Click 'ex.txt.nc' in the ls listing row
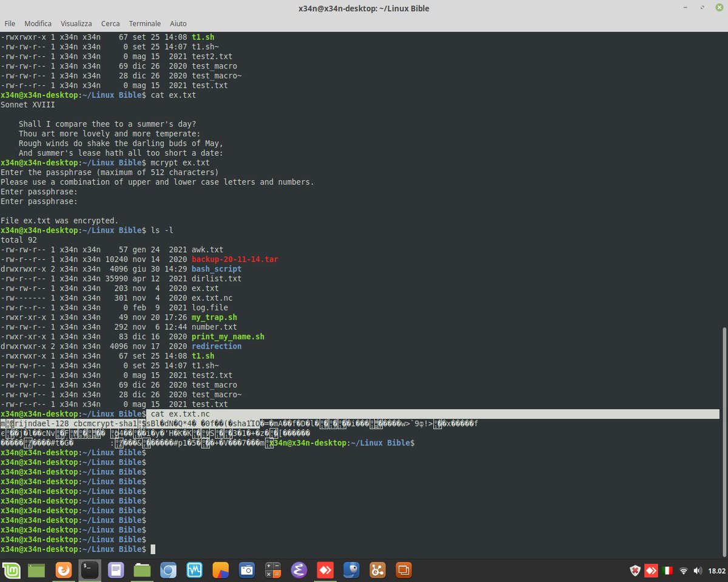This screenshot has width=728, height=582. tap(212, 298)
